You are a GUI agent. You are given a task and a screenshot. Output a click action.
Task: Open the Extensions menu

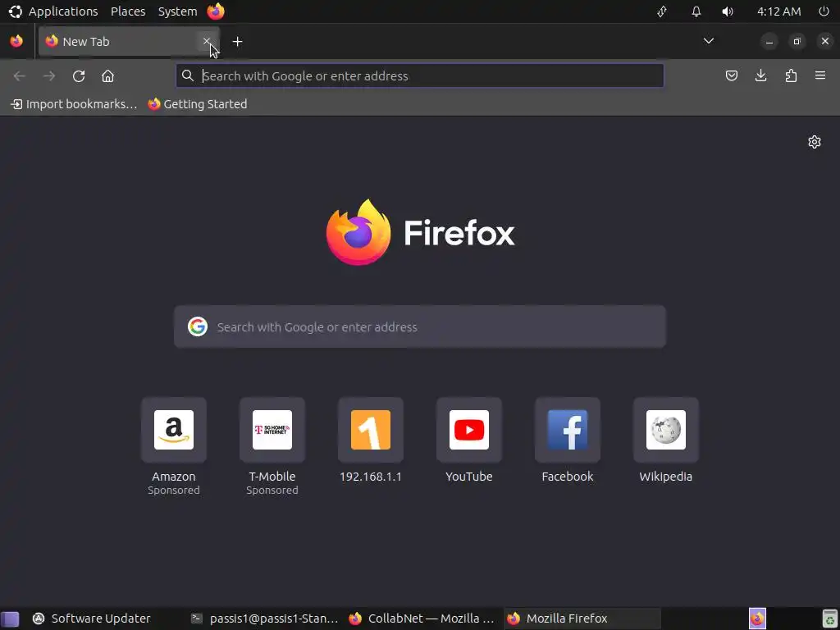click(791, 76)
